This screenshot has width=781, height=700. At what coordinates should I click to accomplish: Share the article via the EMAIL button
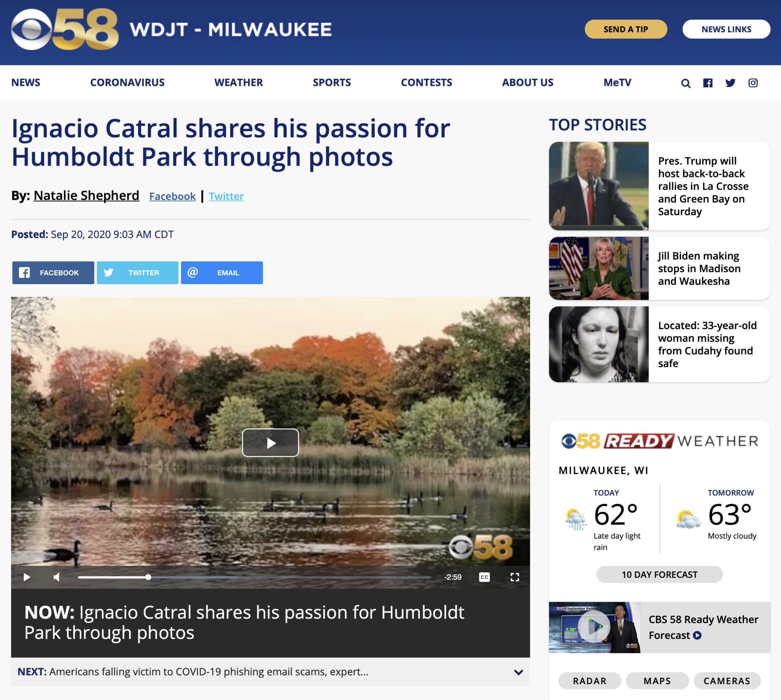pos(222,273)
